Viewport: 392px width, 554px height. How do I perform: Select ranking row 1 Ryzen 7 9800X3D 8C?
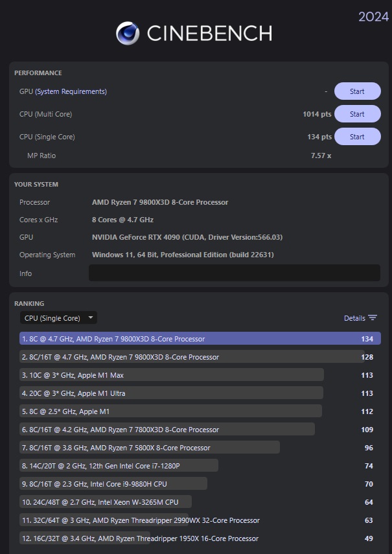(x=200, y=338)
